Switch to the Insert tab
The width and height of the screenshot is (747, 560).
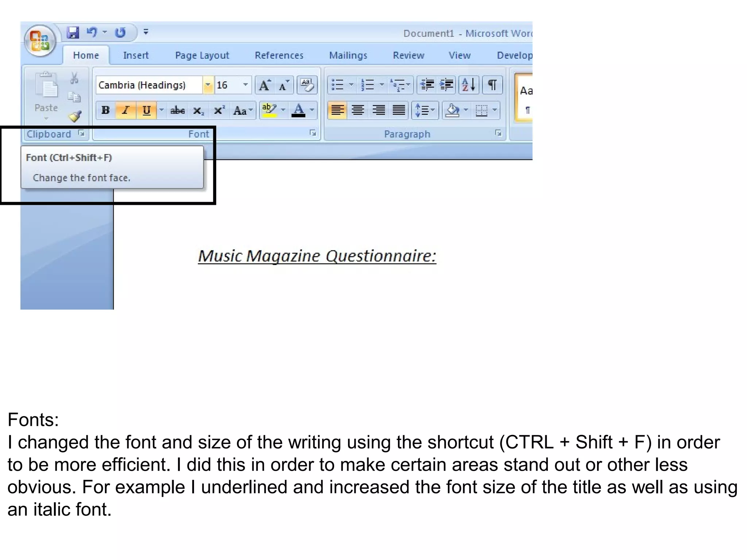[136, 55]
